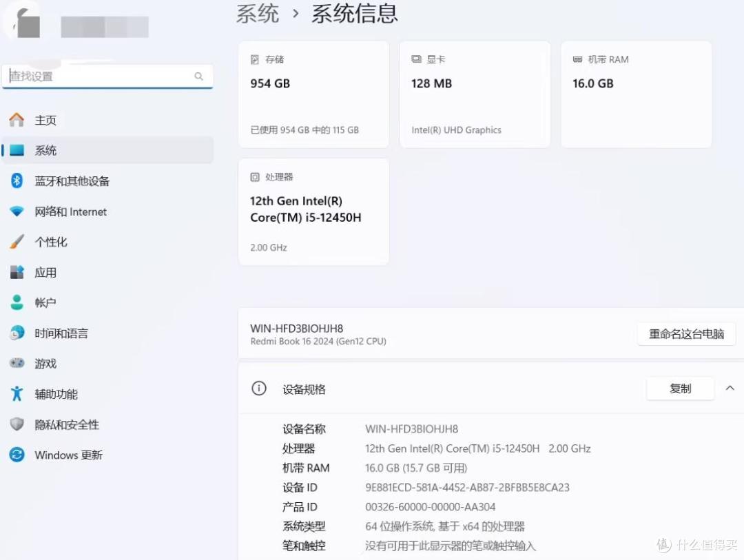
Task: Click 已使用 954 GB 中的 115 GB text
Action: (x=304, y=130)
